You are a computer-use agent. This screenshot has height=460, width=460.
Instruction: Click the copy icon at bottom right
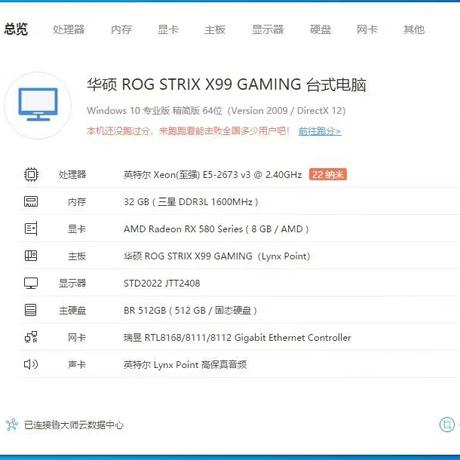click(x=447, y=425)
